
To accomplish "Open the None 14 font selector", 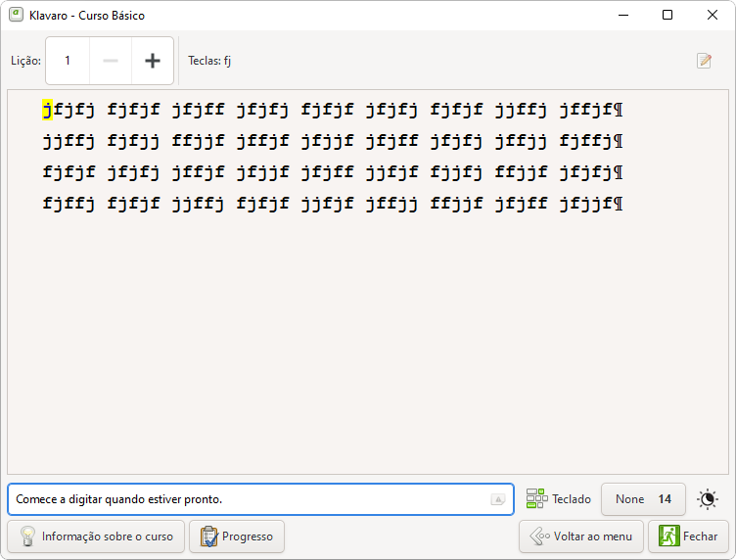I will pyautogui.click(x=643, y=499).
